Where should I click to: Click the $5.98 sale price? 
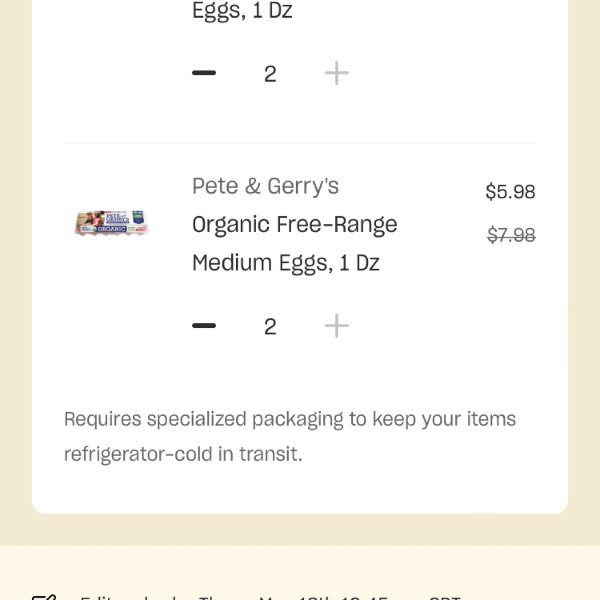[510, 191]
